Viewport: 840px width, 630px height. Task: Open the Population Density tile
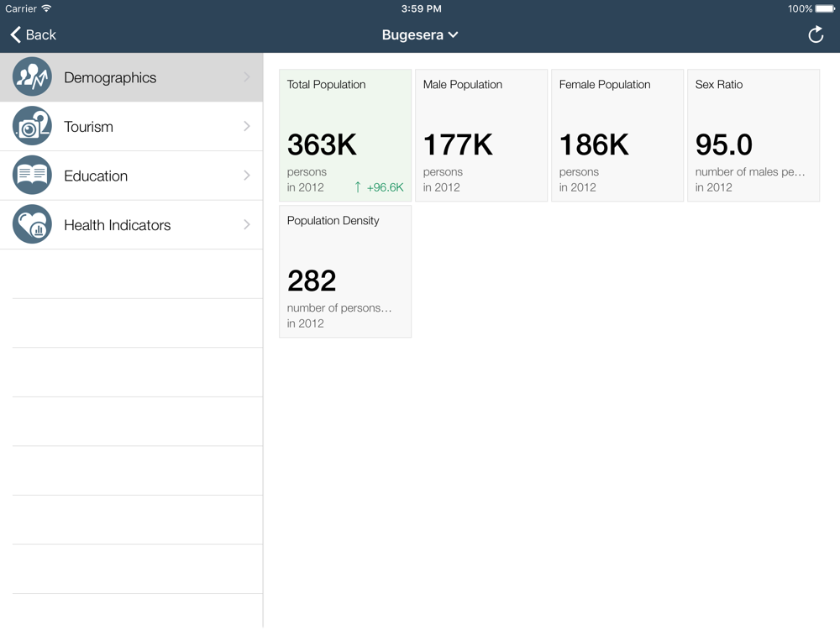click(x=345, y=271)
